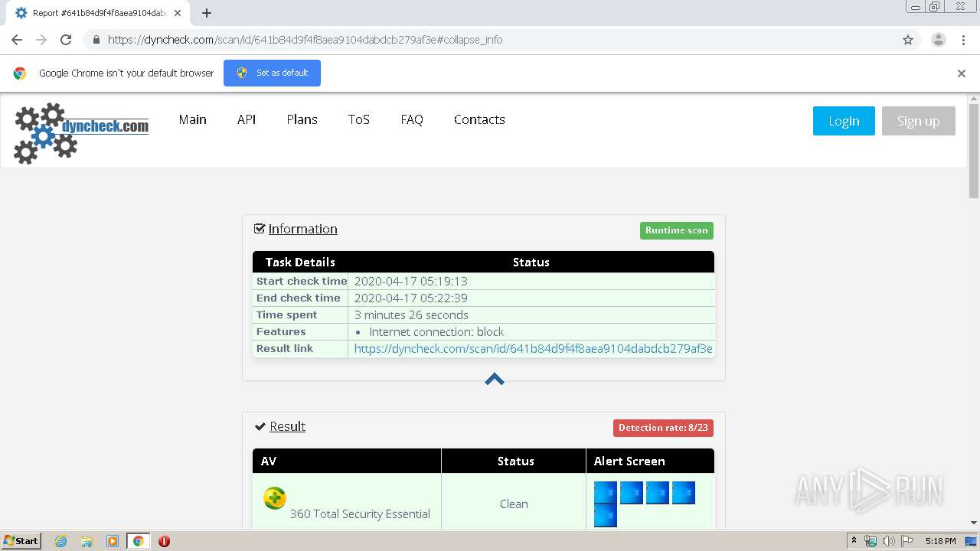The width and height of the screenshot is (980, 551).
Task: Go forward with the browser arrow
Action: click(x=41, y=40)
